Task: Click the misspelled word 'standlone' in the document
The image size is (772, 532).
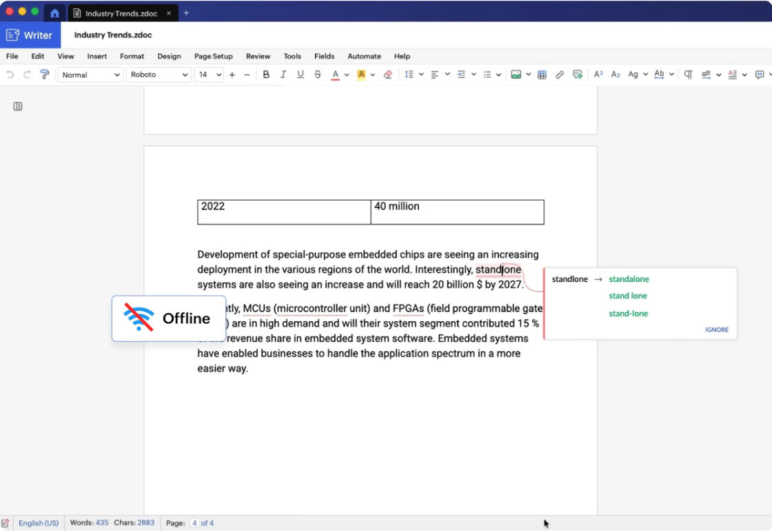Action: [x=498, y=269]
